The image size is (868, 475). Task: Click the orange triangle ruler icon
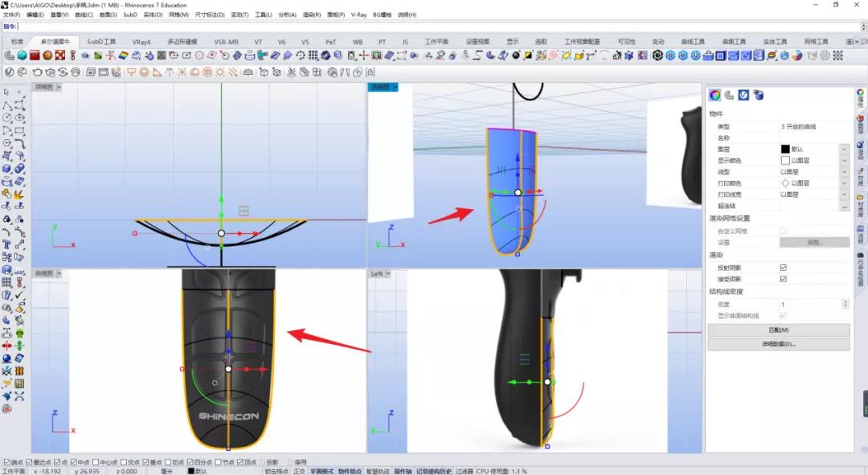click(x=158, y=72)
